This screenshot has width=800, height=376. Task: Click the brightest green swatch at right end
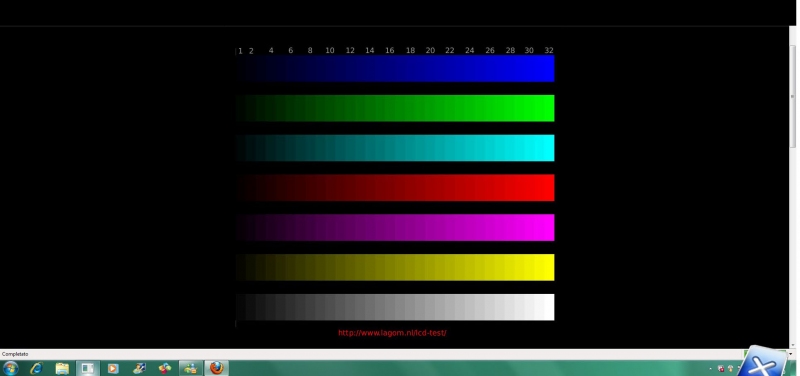549,108
